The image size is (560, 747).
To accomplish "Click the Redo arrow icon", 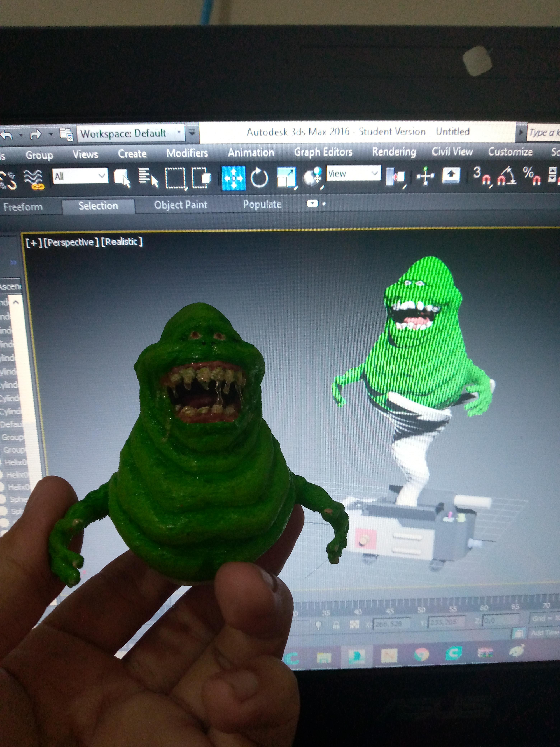I will pyautogui.click(x=35, y=135).
